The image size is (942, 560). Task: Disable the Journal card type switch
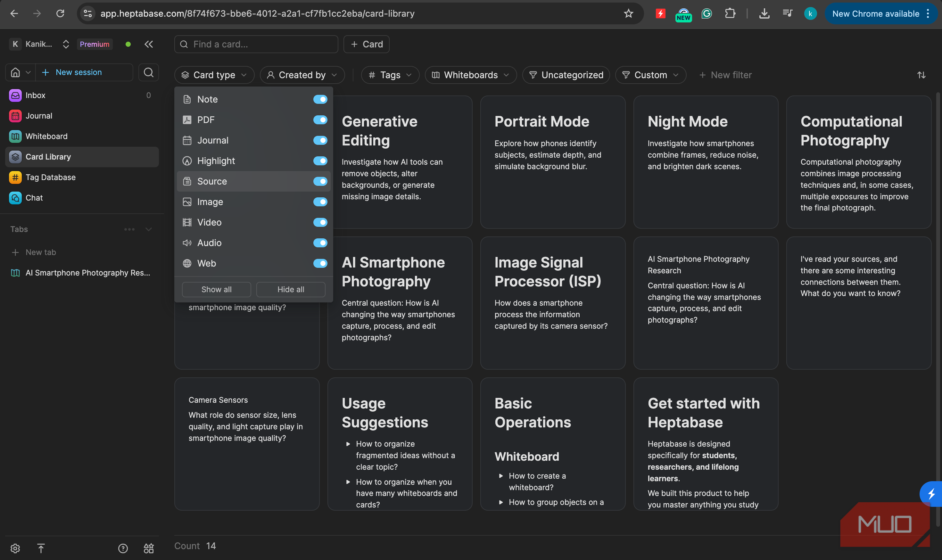320,140
